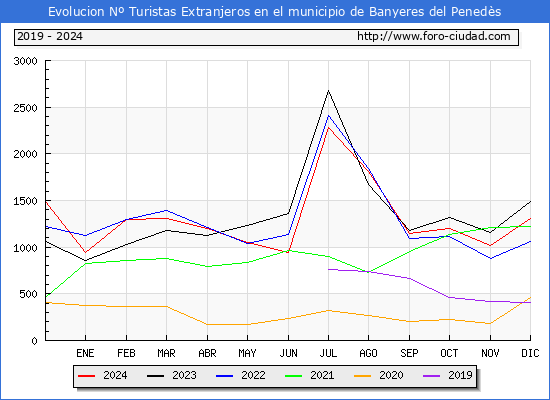
Task: Click the 0 y-axis value
Action: pos(34,341)
